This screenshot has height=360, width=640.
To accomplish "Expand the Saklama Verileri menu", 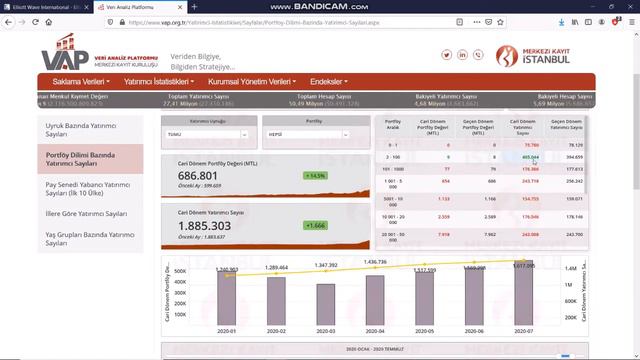I will click(81, 82).
